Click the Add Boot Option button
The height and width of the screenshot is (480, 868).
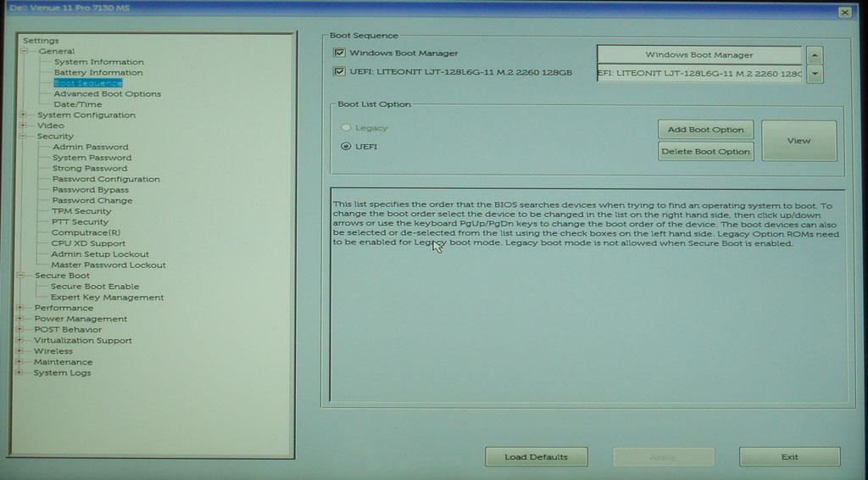[x=705, y=130]
